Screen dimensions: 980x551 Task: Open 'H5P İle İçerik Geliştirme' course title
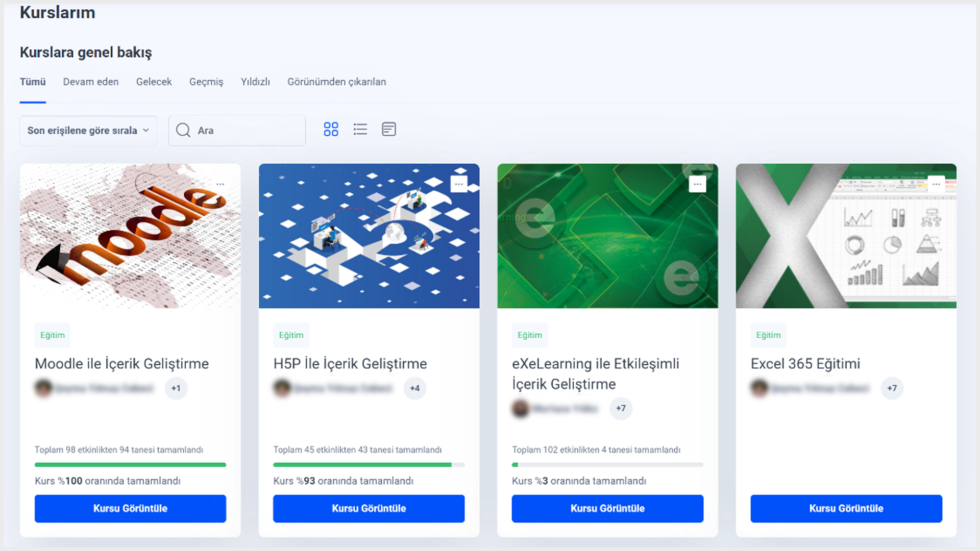(350, 364)
